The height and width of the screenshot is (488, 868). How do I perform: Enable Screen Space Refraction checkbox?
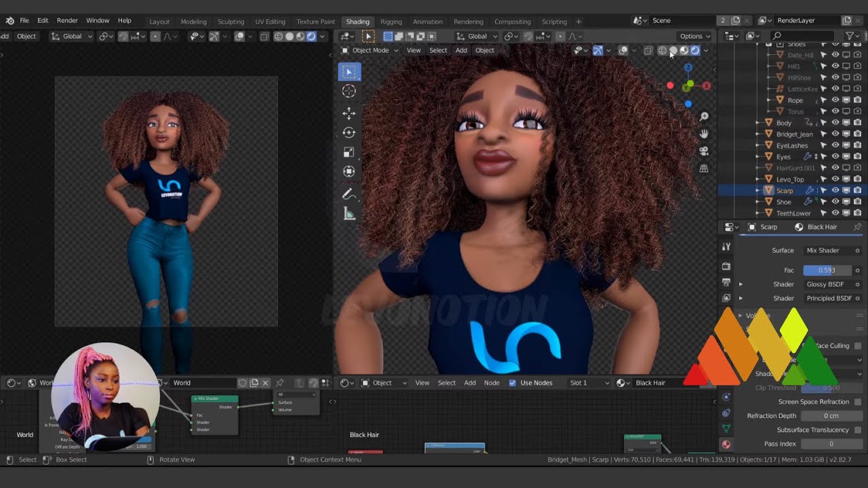(858, 402)
